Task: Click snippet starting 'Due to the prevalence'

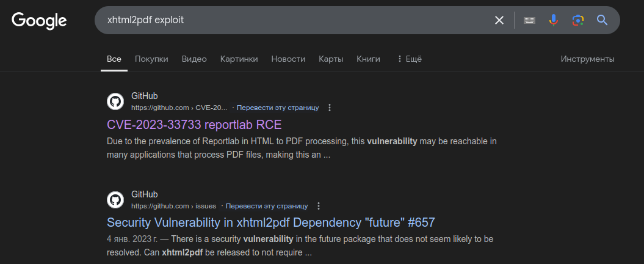Action: (302, 148)
